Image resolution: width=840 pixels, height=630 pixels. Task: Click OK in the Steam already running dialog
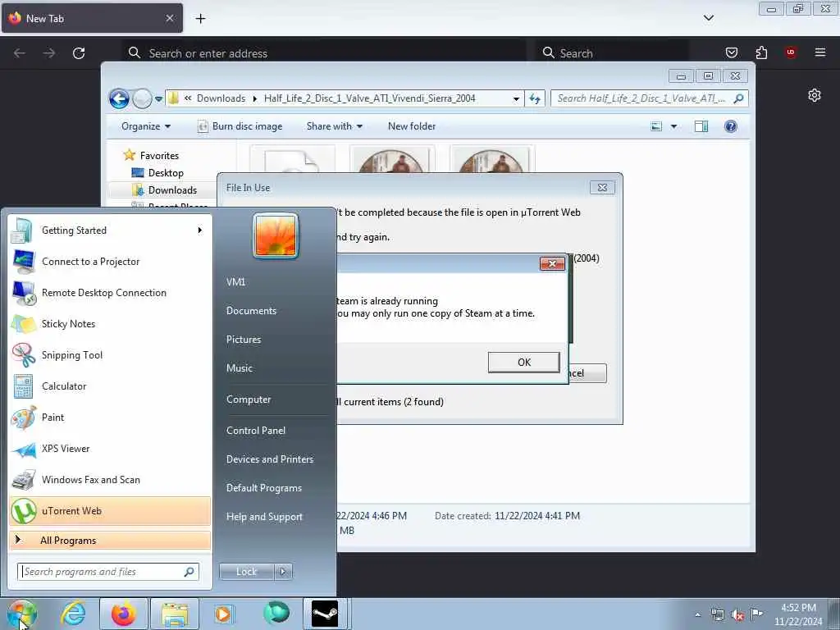[524, 362]
